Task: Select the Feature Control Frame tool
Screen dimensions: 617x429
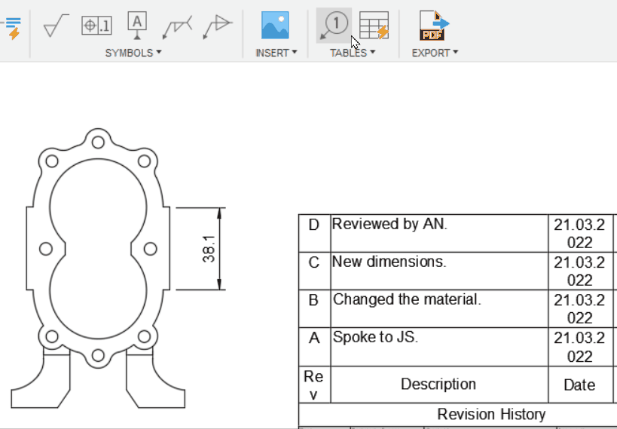Action: click(96, 26)
